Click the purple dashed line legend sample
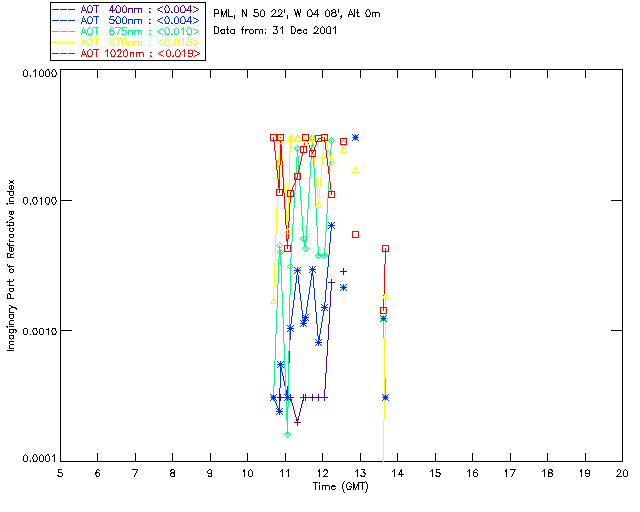 [64, 9]
